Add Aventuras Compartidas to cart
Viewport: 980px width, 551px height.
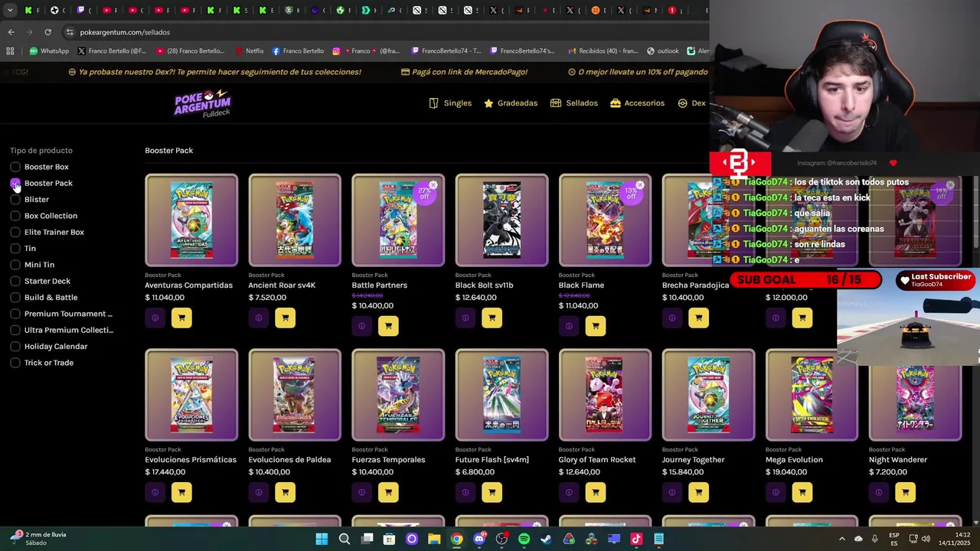[181, 318]
